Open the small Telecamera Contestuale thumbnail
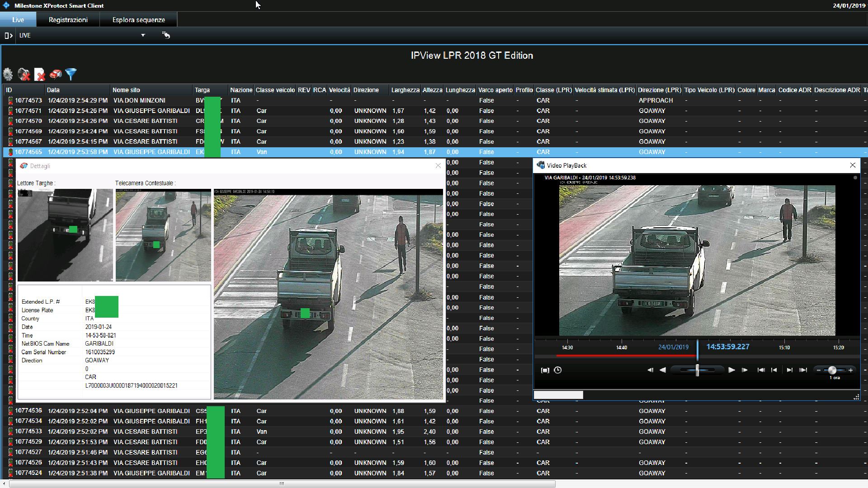This screenshot has height=488, width=868. click(163, 235)
